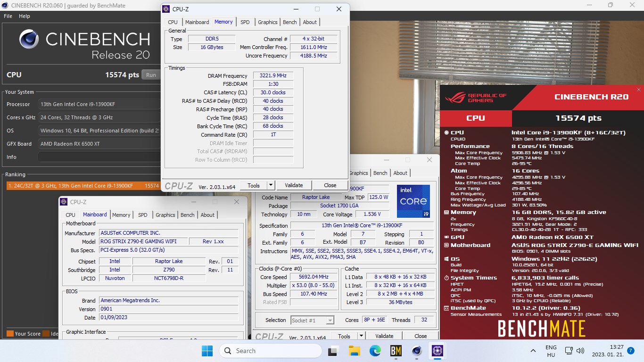Click Close button in lower CPU-Z window
This screenshot has width=644, height=362.
tap(421, 336)
